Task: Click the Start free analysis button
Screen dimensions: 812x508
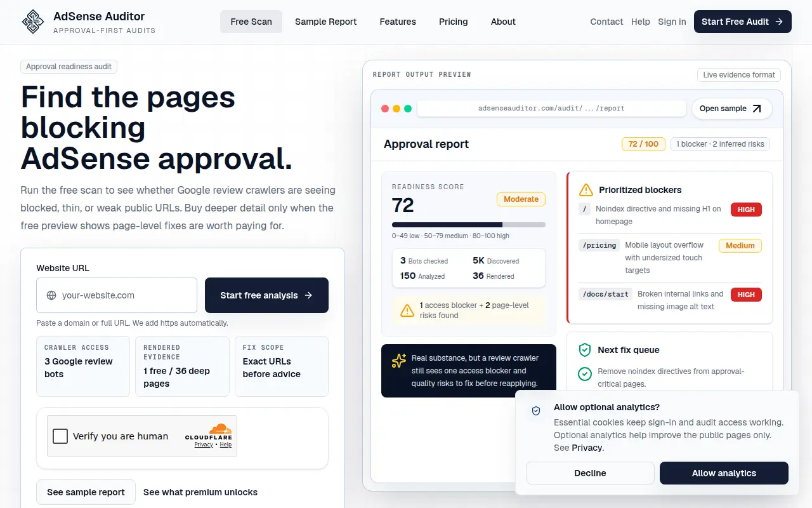Action: 266,295
